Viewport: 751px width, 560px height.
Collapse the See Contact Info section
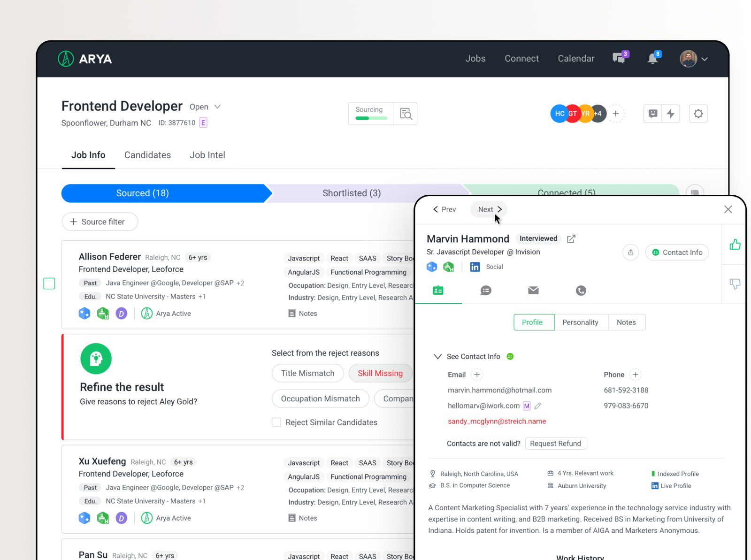pos(437,356)
